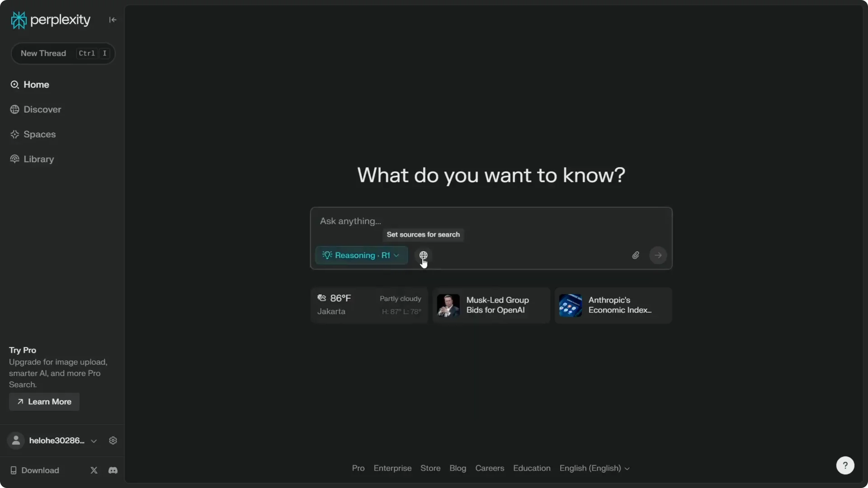Select Library in the sidebar
The width and height of the screenshot is (868, 488).
(38, 159)
